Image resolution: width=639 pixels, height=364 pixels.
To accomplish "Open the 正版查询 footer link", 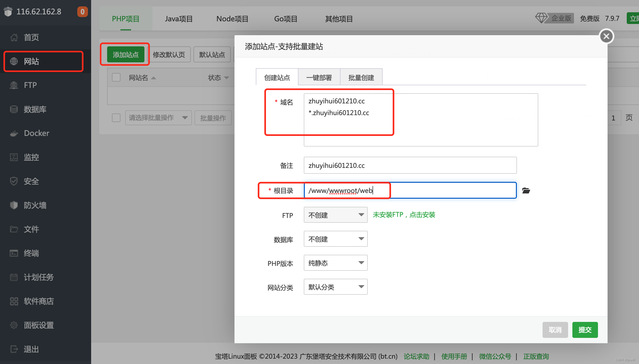I will 536,357.
